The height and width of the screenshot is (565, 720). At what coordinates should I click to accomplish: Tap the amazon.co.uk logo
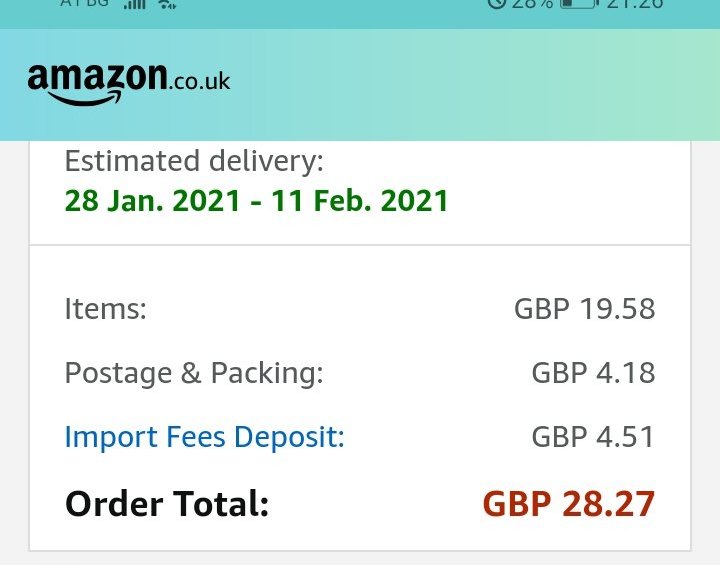click(x=129, y=85)
